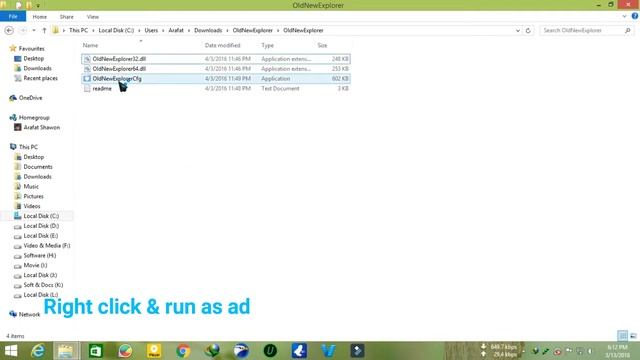Open the Windows Start button

(x=11, y=351)
